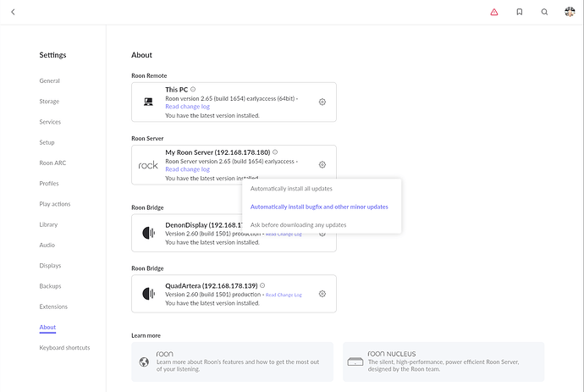Choose Automatically install bugfix and minor updates
The width and height of the screenshot is (584, 392).
319,207
